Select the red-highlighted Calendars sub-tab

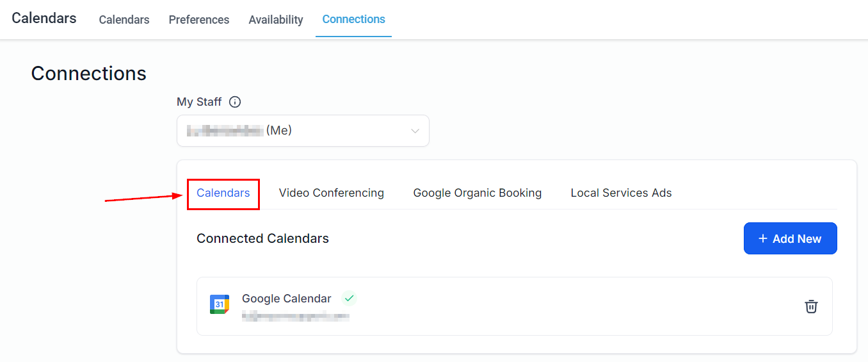tap(223, 193)
